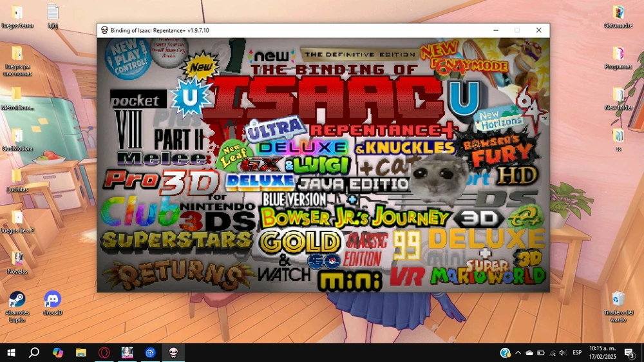Viewport: 644px width, 362px height.
Task: Open the Luchitas folder icon
Action: [x=17, y=176]
